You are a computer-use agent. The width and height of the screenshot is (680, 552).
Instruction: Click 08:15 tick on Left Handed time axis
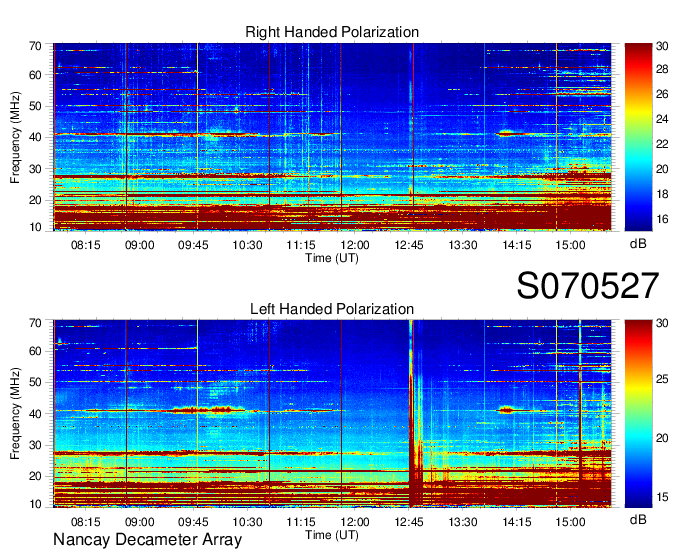85,522
